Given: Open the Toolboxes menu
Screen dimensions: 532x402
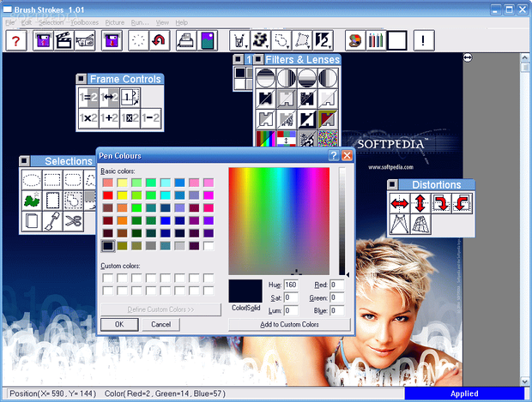Looking at the screenshot, I should [x=84, y=22].
